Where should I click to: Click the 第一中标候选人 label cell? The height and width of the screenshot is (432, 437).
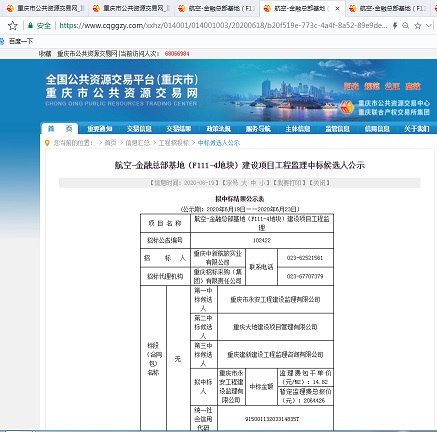coord(203,299)
